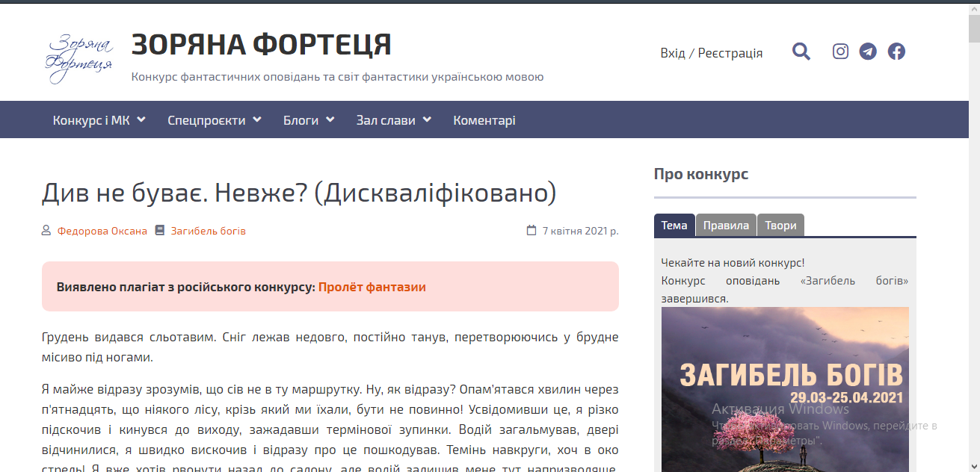The height and width of the screenshot is (472, 980).
Task: Open author link Федорова Оксана
Action: (x=102, y=231)
